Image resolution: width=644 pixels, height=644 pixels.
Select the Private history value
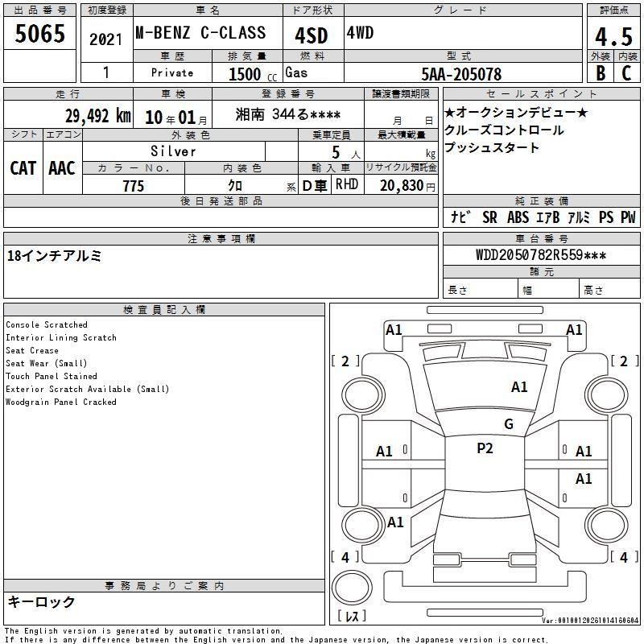[x=172, y=72]
